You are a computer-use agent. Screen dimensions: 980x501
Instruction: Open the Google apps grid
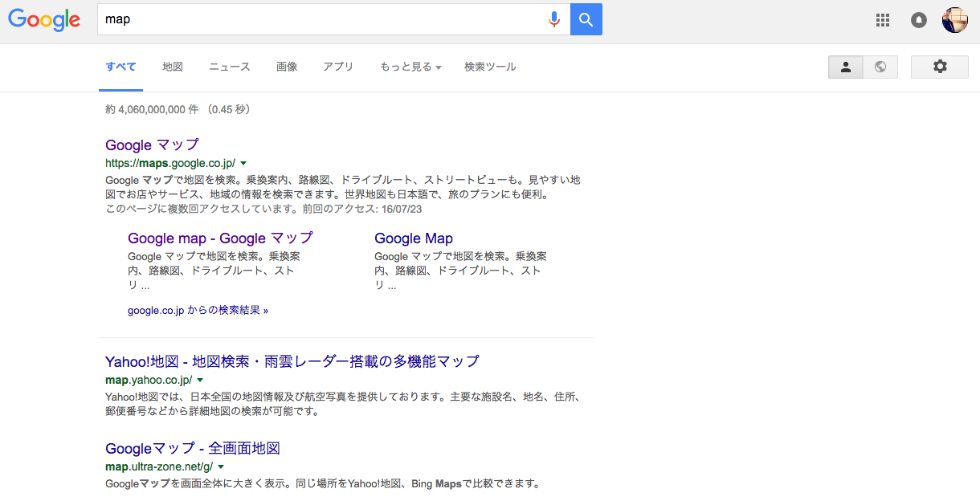(883, 20)
